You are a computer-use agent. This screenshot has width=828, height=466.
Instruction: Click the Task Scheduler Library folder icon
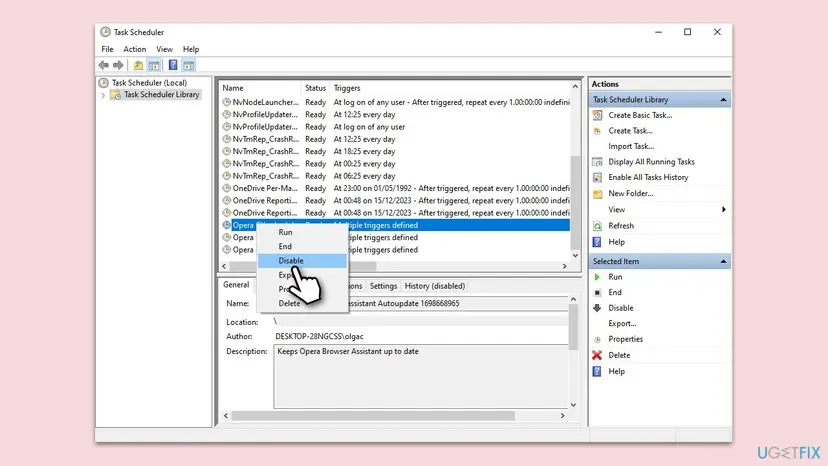115,95
